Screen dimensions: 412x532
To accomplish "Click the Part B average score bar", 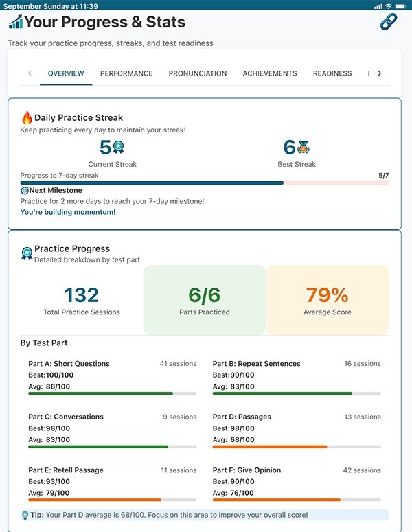I will [297, 393].
